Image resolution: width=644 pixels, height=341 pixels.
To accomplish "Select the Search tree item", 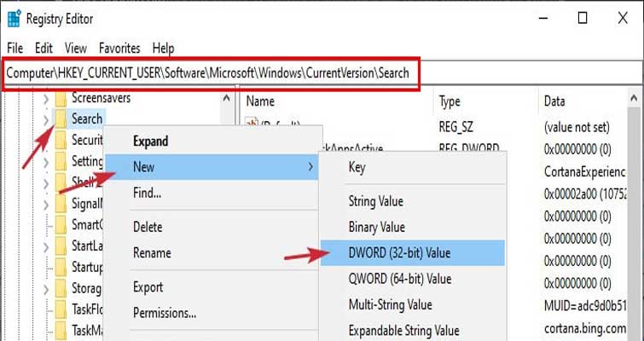I will click(x=87, y=119).
